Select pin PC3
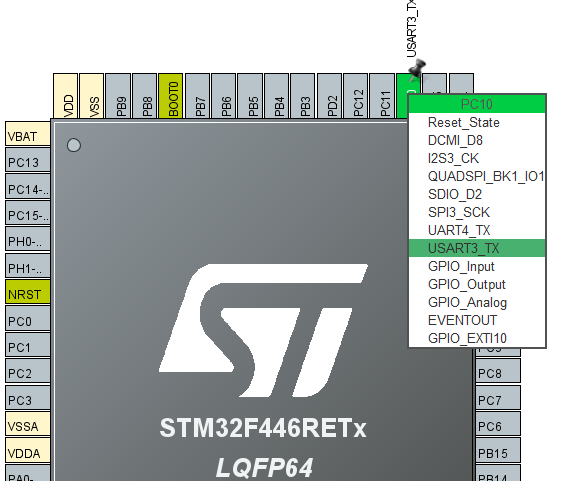 pos(28,397)
